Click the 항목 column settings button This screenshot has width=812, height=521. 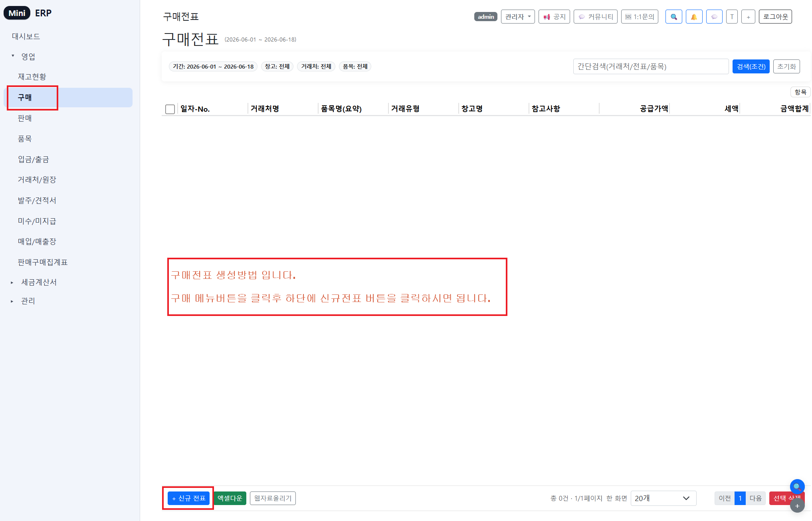pyautogui.click(x=800, y=92)
